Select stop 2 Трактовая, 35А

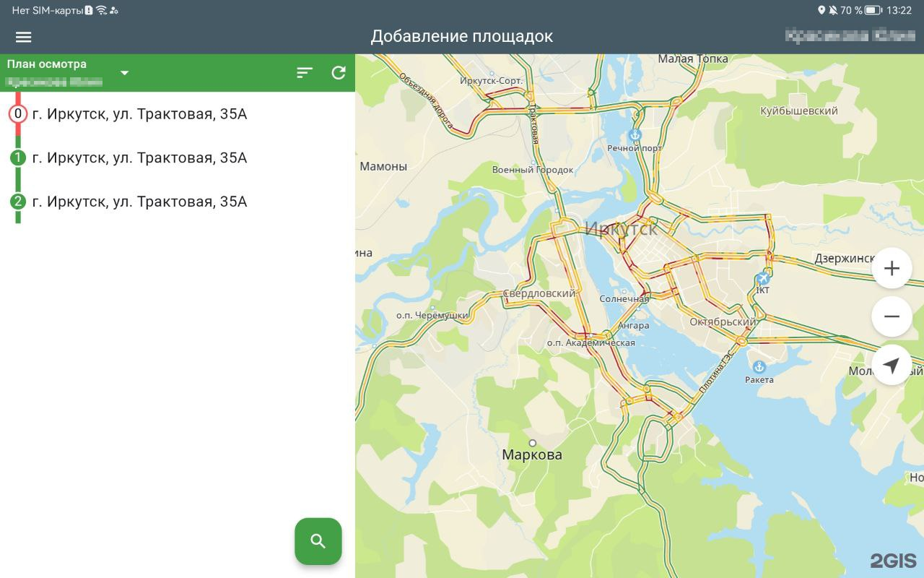[x=139, y=202]
